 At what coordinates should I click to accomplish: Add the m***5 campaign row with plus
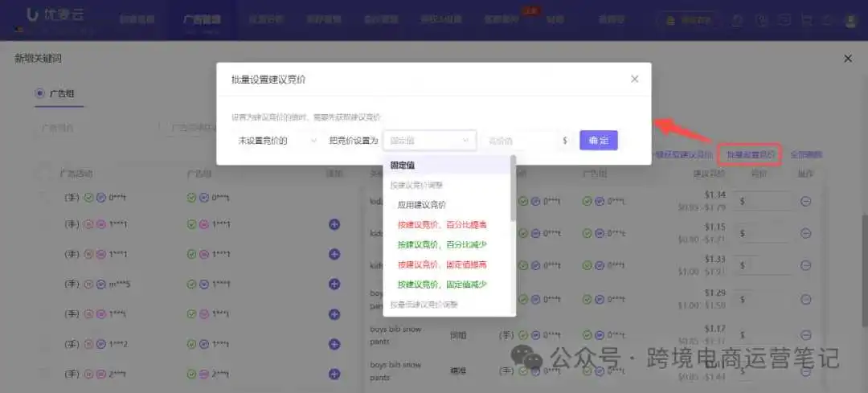click(334, 284)
